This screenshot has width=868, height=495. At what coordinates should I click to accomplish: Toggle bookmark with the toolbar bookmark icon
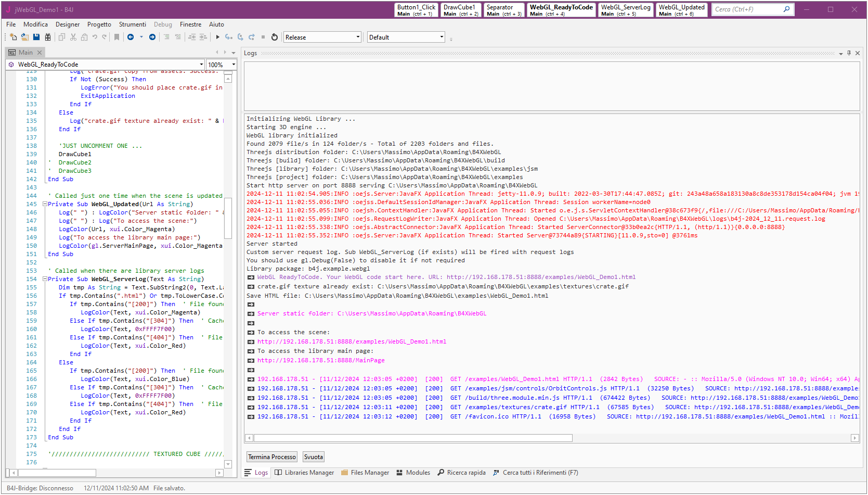116,37
